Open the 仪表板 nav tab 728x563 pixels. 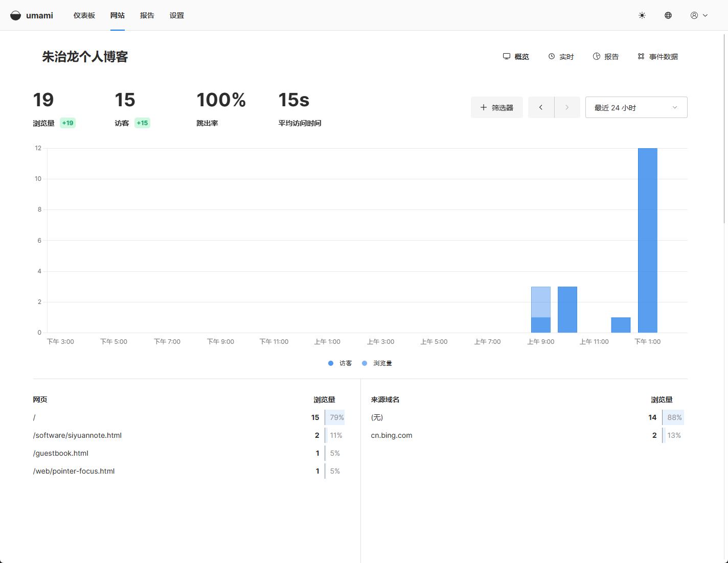click(84, 15)
